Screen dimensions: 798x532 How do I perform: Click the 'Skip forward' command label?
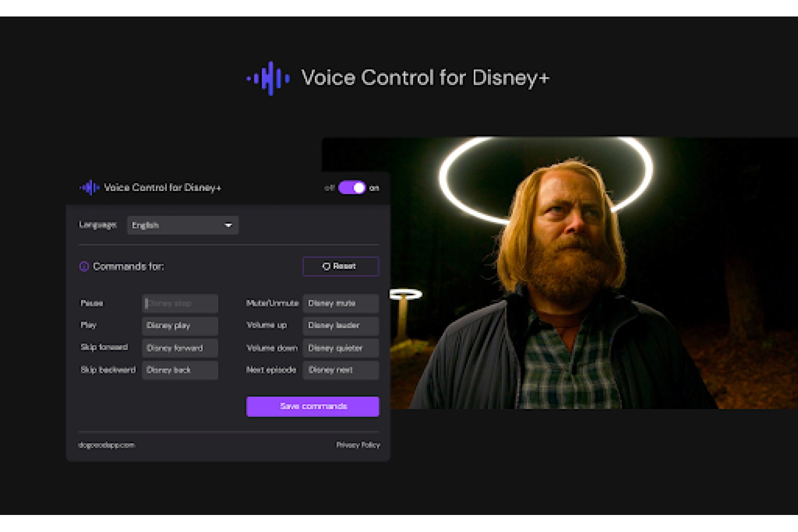(x=104, y=347)
